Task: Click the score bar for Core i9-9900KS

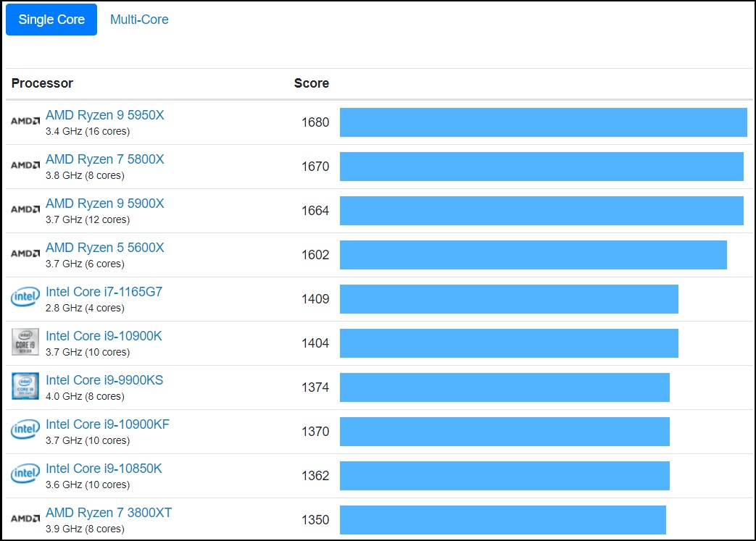Action: (504, 387)
